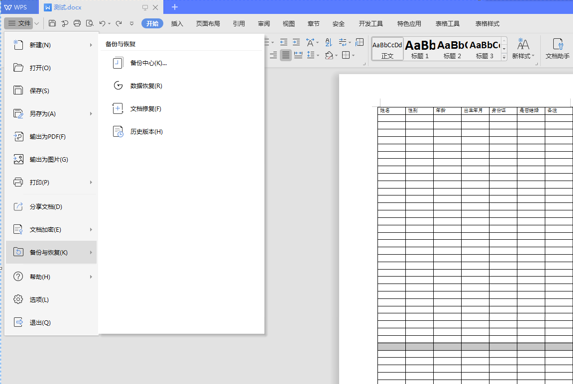Select 输出为图片(G) in the file menu

52,159
